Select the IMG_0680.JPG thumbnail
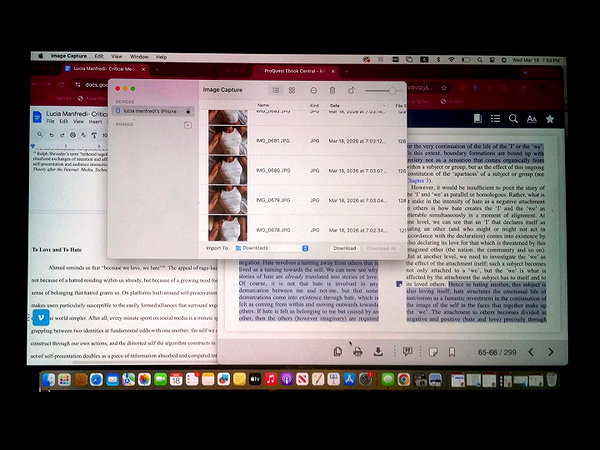This screenshot has width=600, height=450. (228, 170)
